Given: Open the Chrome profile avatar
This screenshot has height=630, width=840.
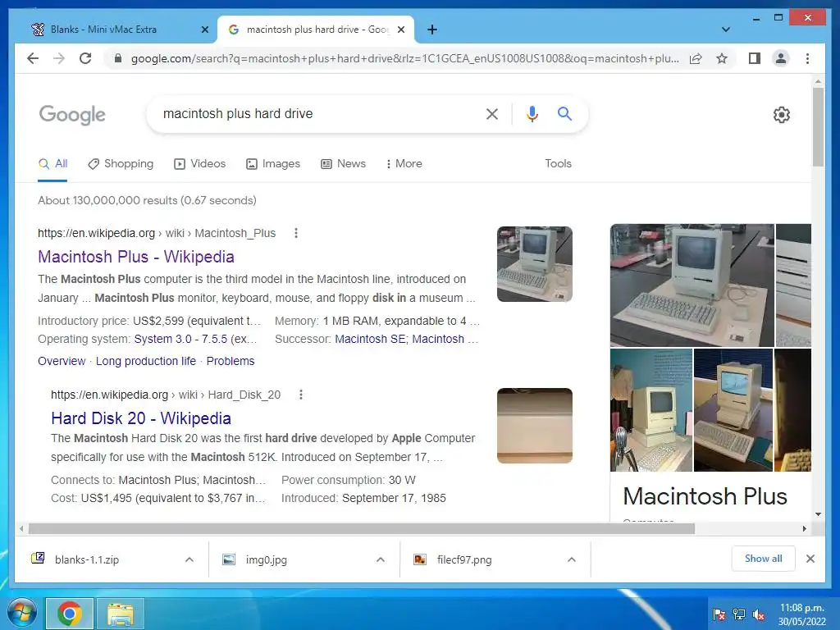Looking at the screenshot, I should [x=781, y=58].
